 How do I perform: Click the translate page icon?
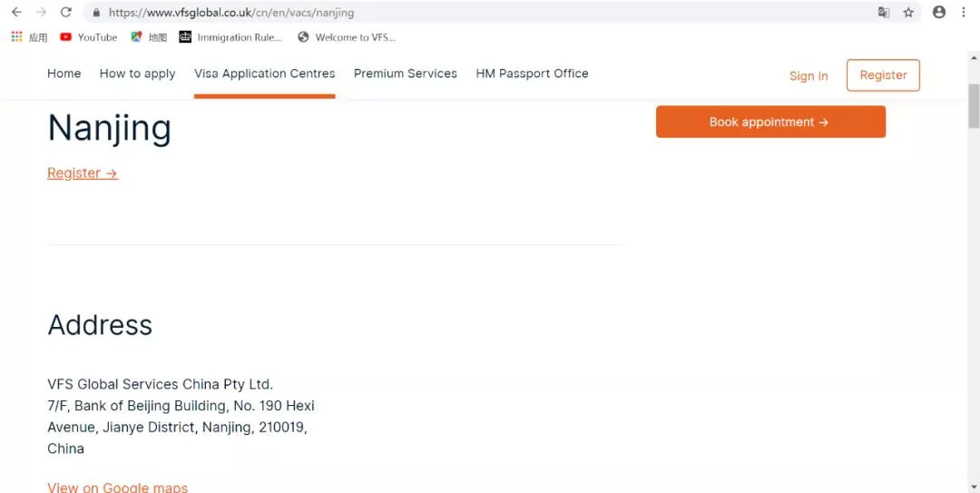click(884, 12)
